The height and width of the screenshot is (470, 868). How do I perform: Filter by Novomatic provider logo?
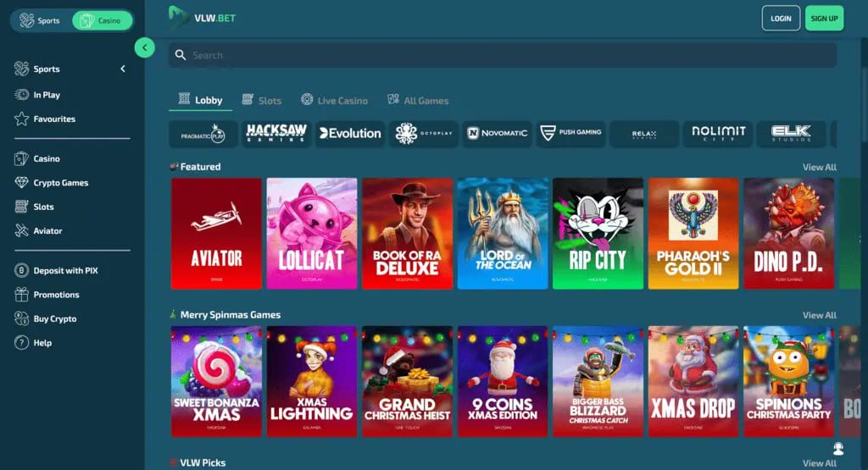(x=497, y=134)
